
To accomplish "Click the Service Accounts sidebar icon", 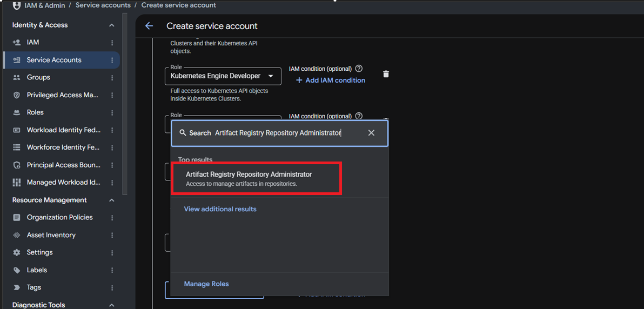I will [x=17, y=60].
